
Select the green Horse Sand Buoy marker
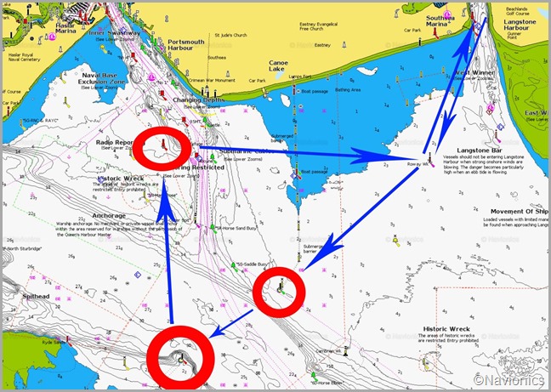point(213,229)
